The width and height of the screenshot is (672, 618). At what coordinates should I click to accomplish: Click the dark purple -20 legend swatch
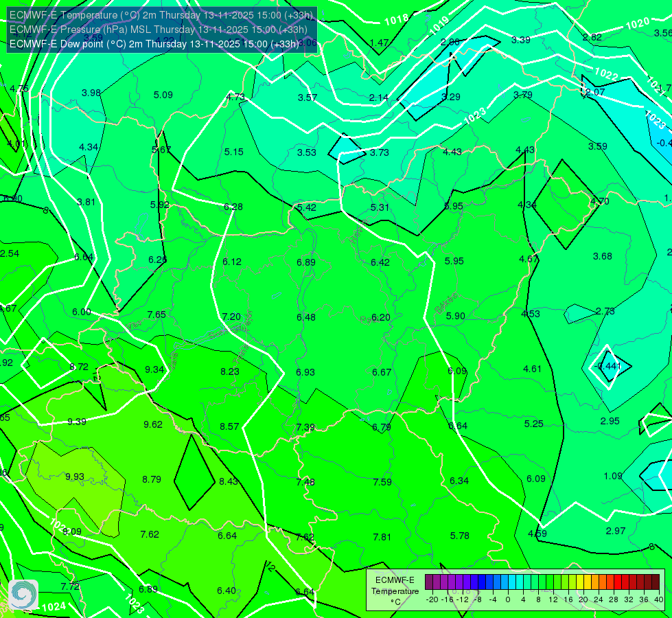(428, 582)
